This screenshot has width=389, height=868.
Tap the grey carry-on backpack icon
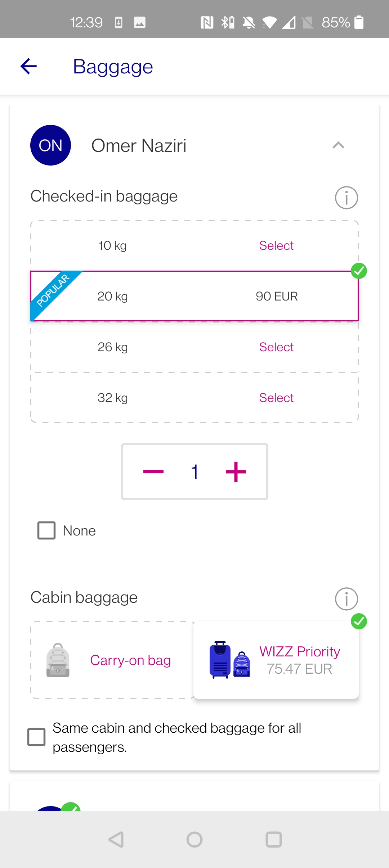[58, 660]
